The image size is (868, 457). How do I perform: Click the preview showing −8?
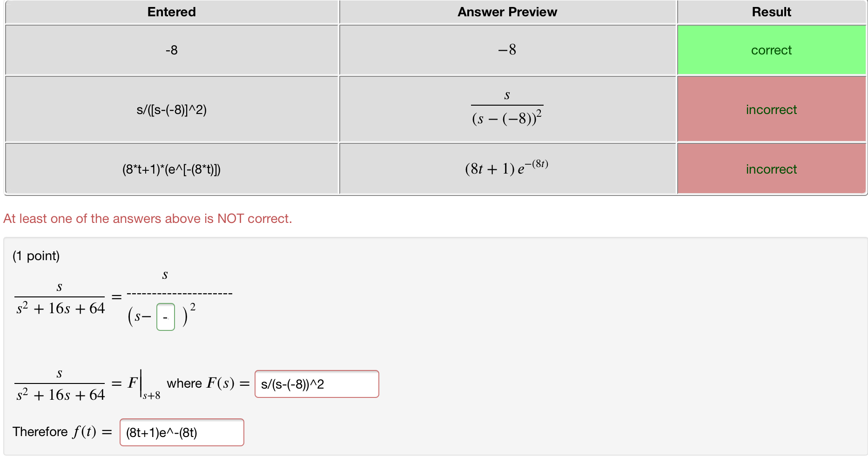(507, 50)
